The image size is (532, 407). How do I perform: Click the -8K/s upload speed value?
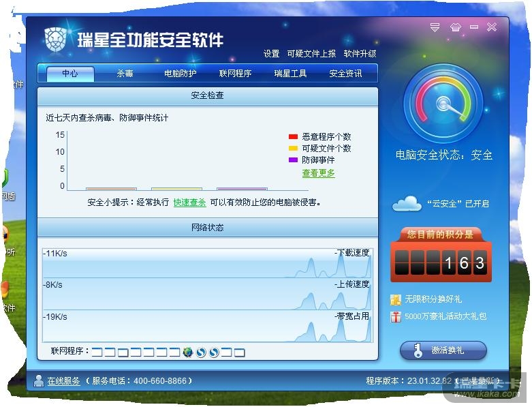(52, 285)
